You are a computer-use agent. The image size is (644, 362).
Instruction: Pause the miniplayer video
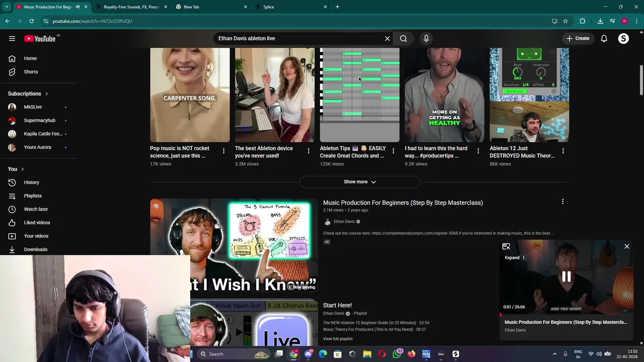[566, 277]
